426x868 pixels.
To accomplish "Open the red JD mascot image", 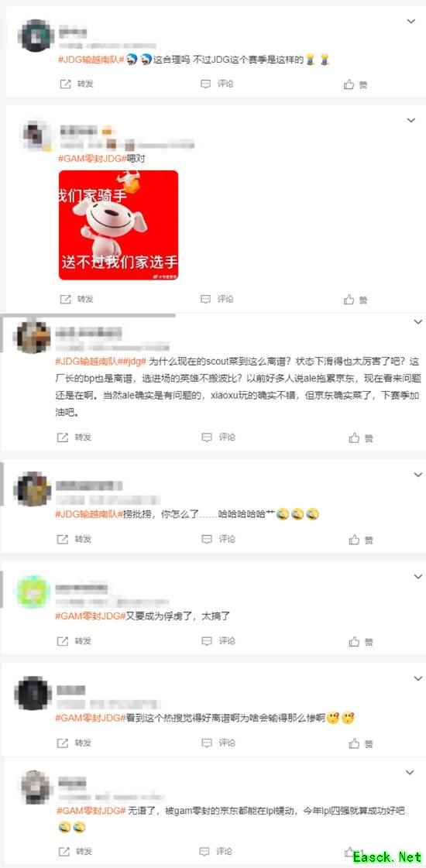I will [119, 225].
